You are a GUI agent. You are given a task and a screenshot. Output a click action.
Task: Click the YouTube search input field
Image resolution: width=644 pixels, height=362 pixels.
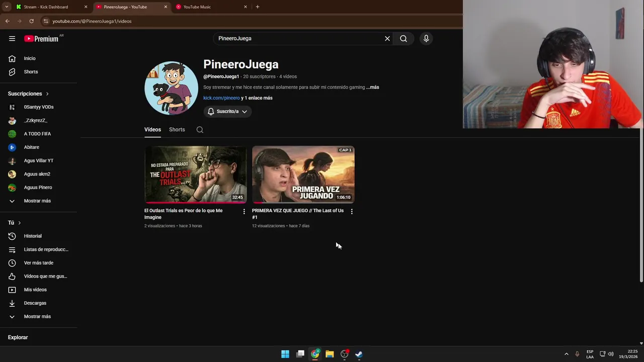click(x=299, y=38)
